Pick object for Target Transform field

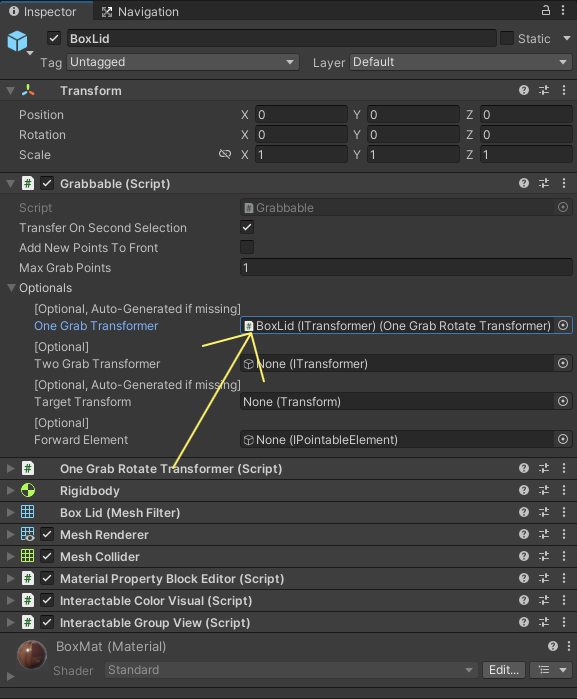(x=563, y=401)
